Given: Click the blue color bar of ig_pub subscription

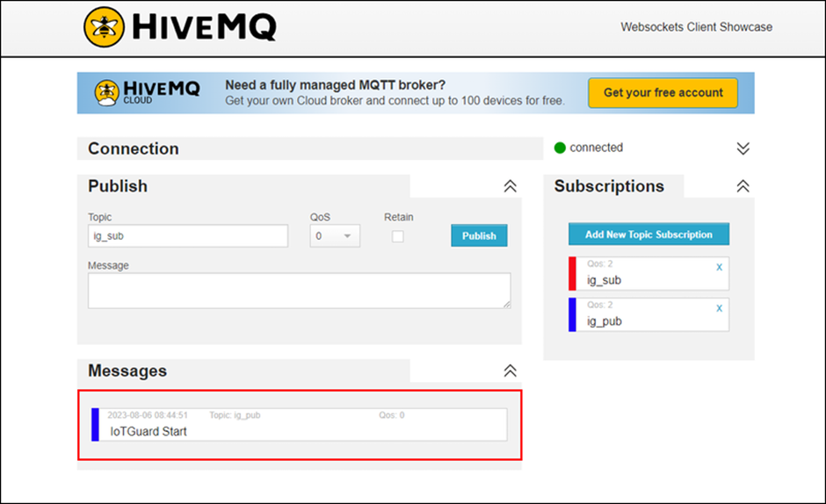Looking at the screenshot, I should (572, 314).
